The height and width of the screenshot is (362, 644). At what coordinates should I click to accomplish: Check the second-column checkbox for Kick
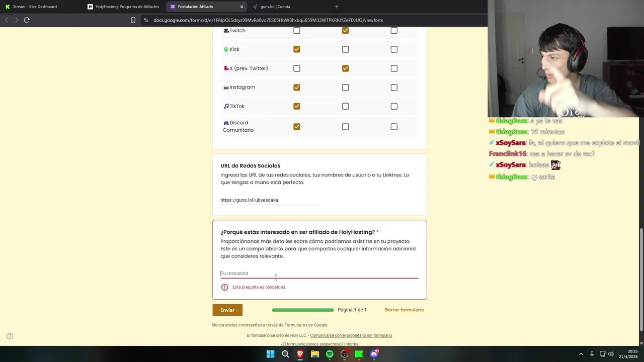pyautogui.click(x=345, y=49)
